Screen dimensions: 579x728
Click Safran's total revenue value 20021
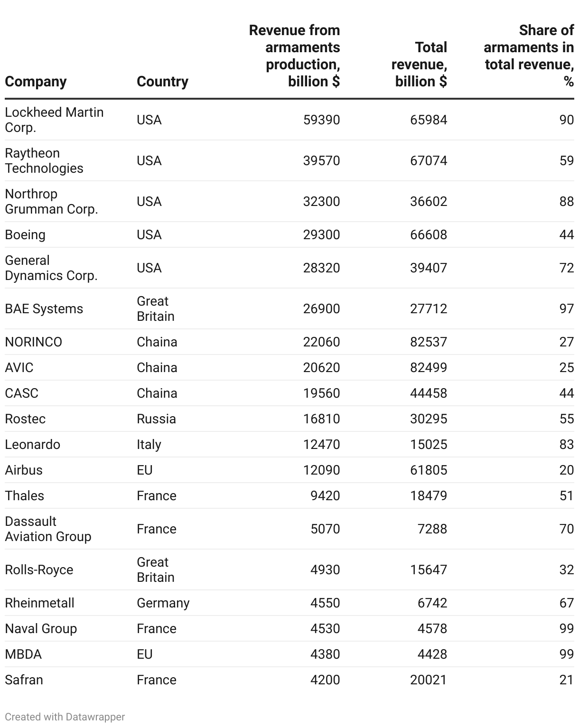click(x=429, y=680)
